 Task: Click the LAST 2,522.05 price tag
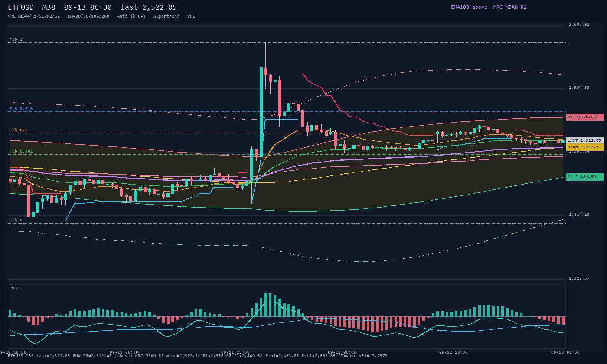point(585,140)
